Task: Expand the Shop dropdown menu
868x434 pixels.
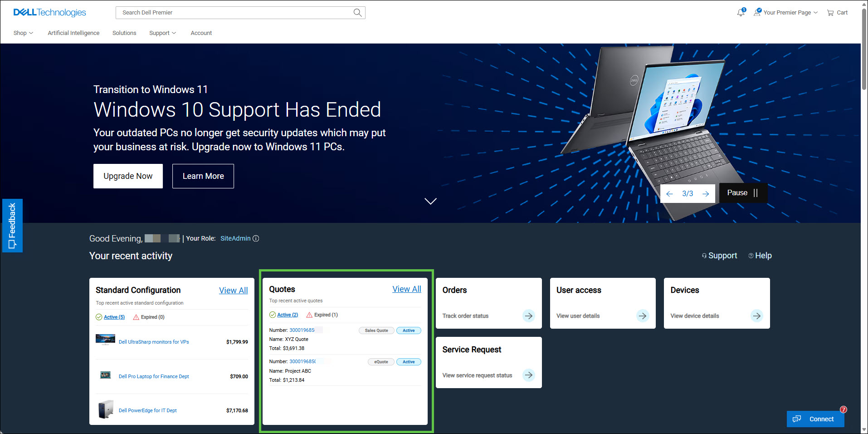Action: (23, 33)
